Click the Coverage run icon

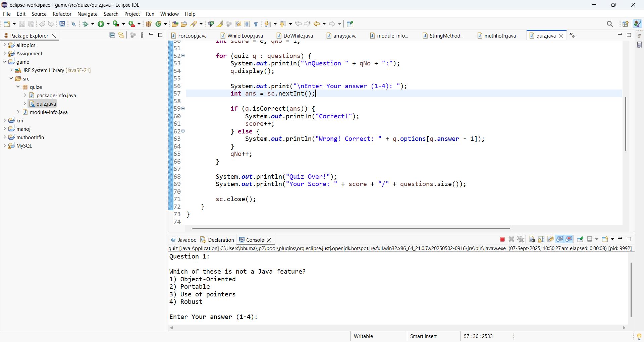point(116,24)
